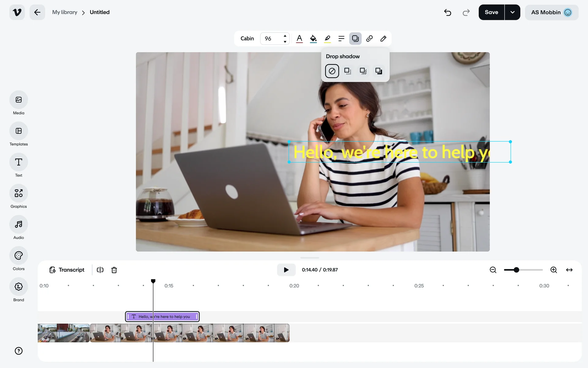
Task: Select the text color tool
Action: point(299,39)
